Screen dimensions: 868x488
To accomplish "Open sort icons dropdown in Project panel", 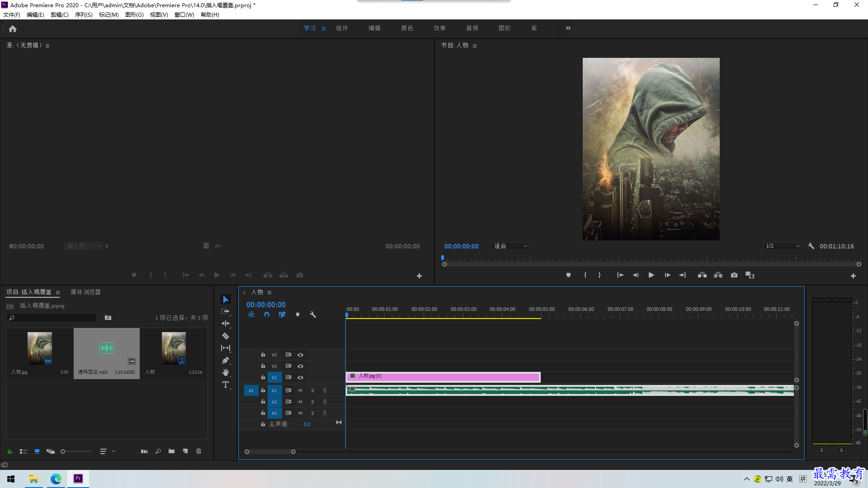I will [108, 451].
